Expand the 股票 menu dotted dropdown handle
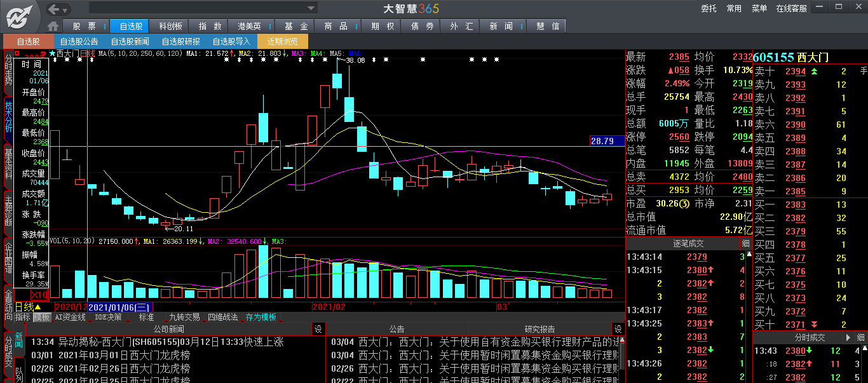 coord(105,26)
